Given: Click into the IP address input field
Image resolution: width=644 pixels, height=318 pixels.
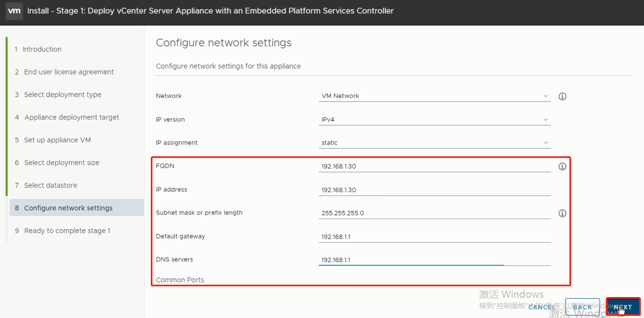Looking at the screenshot, I should 435,190.
